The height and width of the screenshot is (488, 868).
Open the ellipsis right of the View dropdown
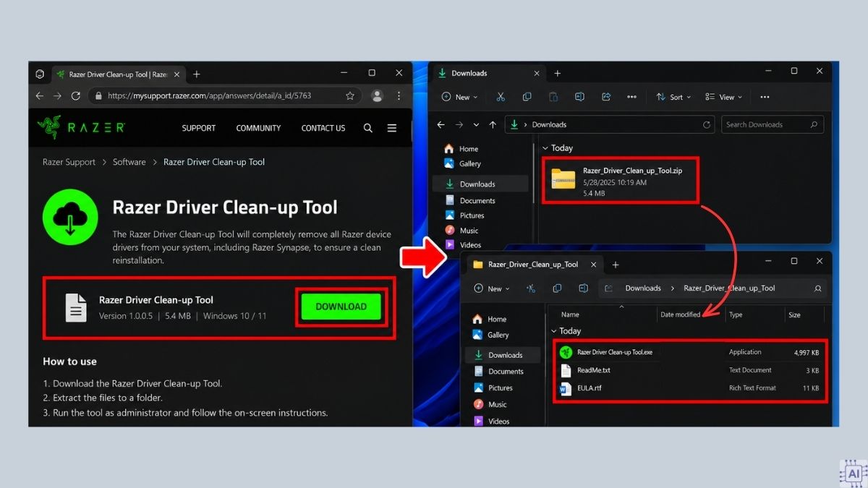coord(765,97)
